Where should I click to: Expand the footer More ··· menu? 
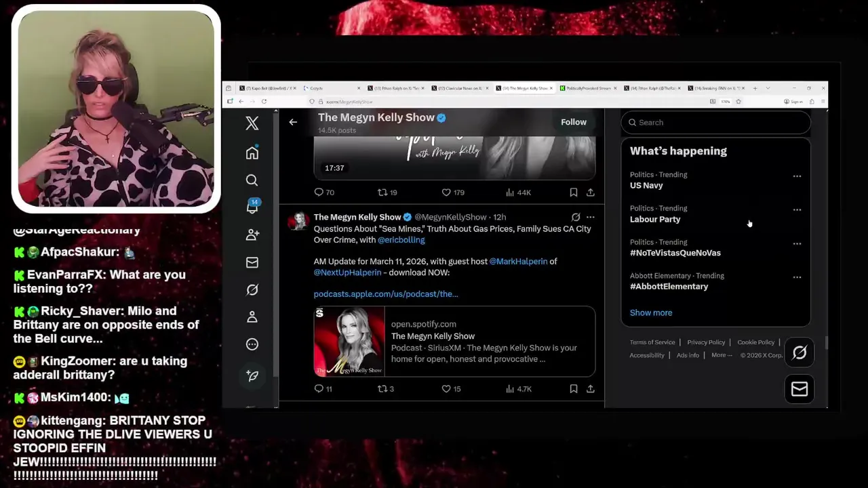(722, 355)
